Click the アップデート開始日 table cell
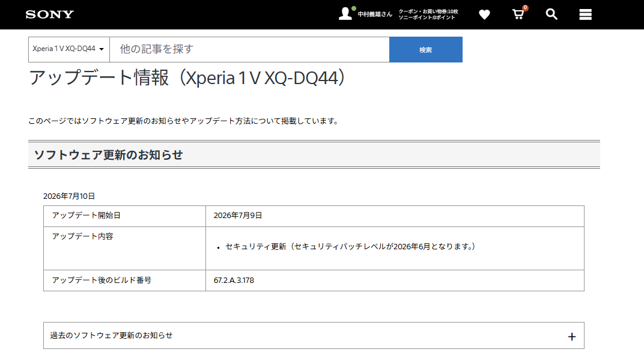This screenshot has width=644, height=364. click(x=124, y=216)
